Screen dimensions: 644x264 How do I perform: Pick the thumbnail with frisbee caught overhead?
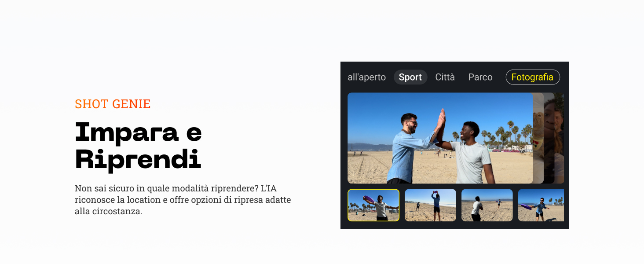coord(430,205)
